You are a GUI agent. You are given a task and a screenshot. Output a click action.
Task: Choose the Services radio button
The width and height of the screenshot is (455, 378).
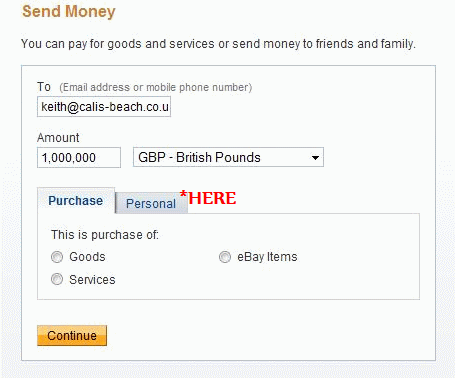click(57, 279)
